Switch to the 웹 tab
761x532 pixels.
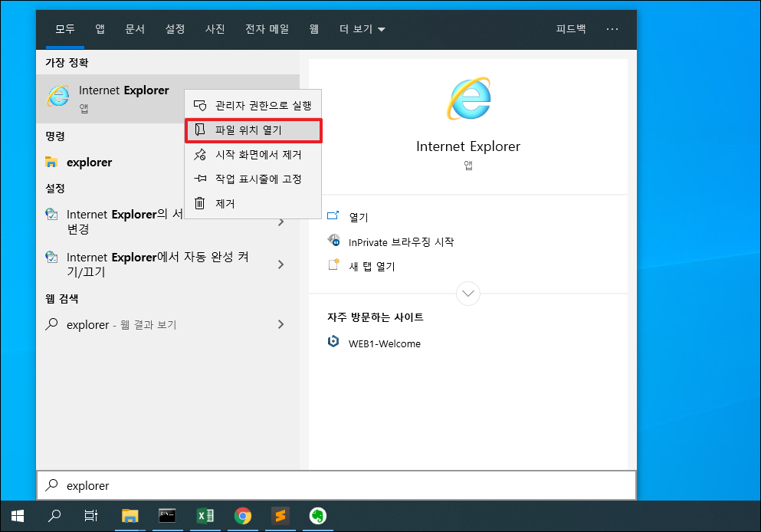pos(314,29)
